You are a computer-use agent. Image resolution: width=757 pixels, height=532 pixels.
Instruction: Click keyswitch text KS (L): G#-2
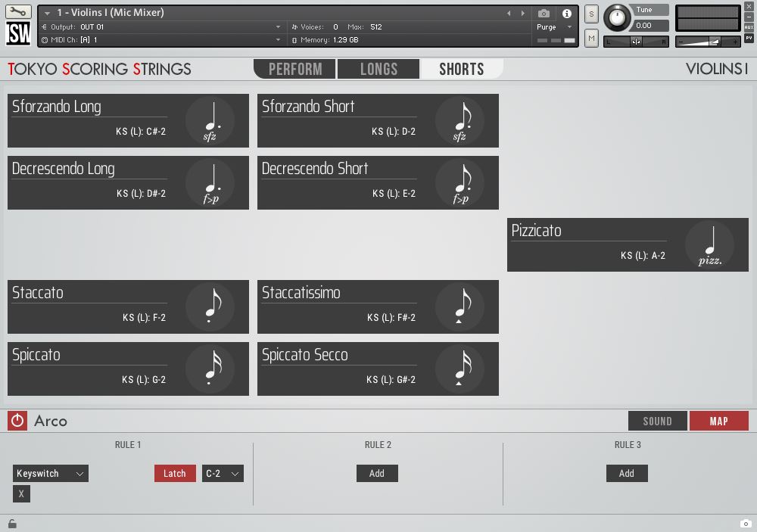coord(391,379)
